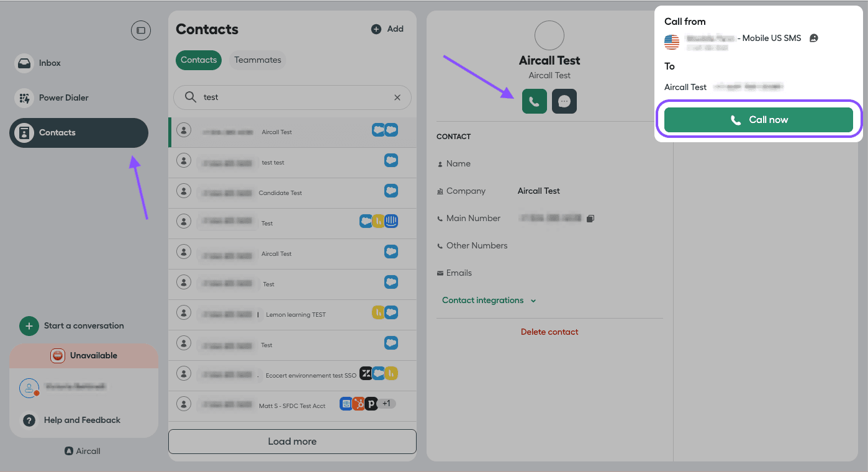This screenshot has height=472, width=868.
Task: Open Inbox from the sidebar
Action: 50,63
